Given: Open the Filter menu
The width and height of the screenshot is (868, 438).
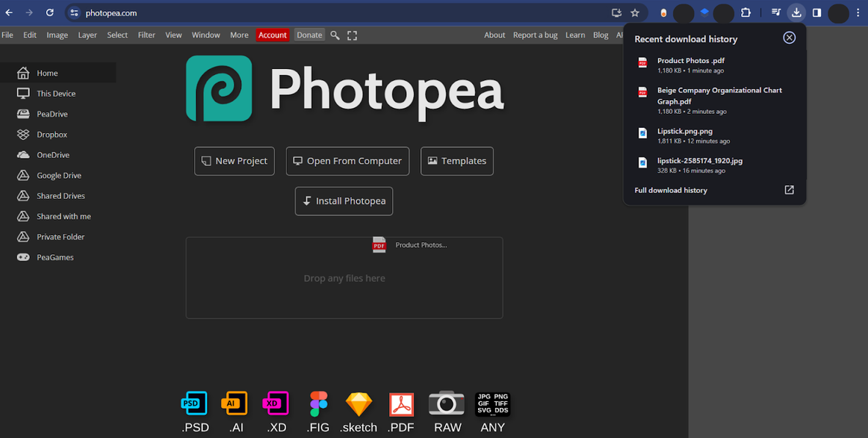Looking at the screenshot, I should tap(147, 35).
